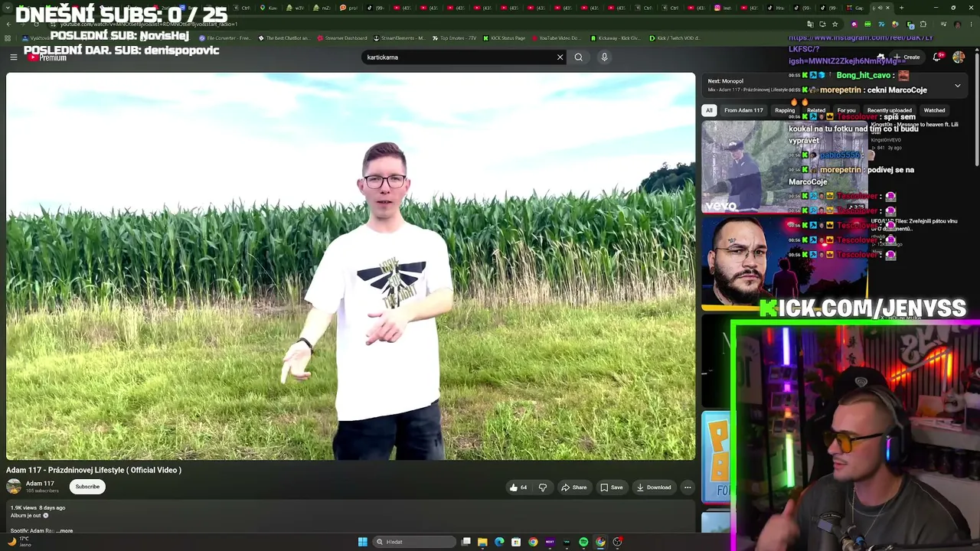The height and width of the screenshot is (551, 980).
Task: Start voice search with the microphone
Action: tap(604, 57)
